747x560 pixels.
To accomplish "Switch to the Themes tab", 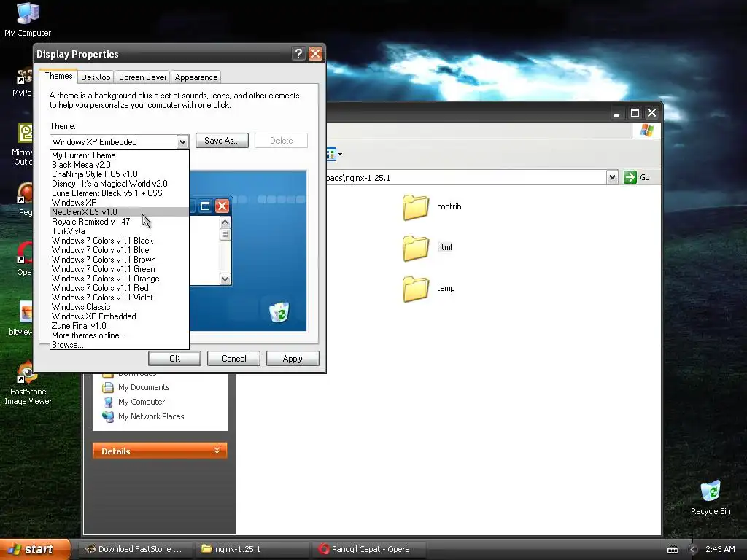I will tap(58, 76).
